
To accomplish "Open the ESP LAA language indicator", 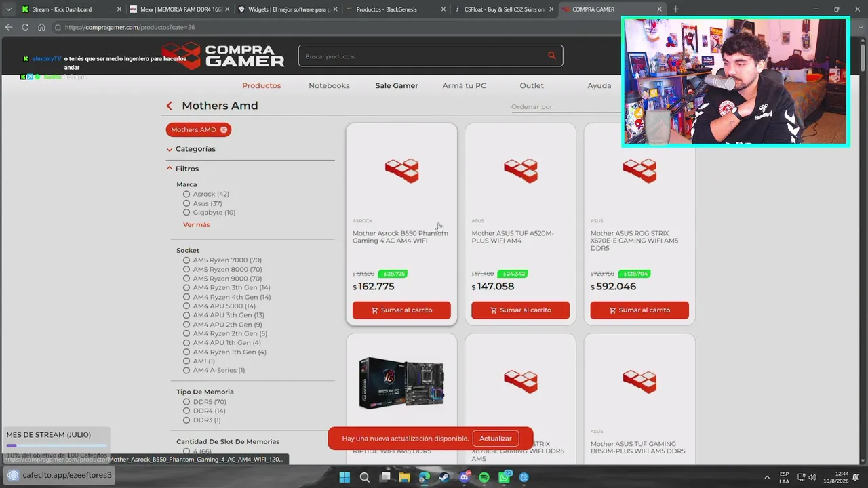I will (x=784, y=477).
